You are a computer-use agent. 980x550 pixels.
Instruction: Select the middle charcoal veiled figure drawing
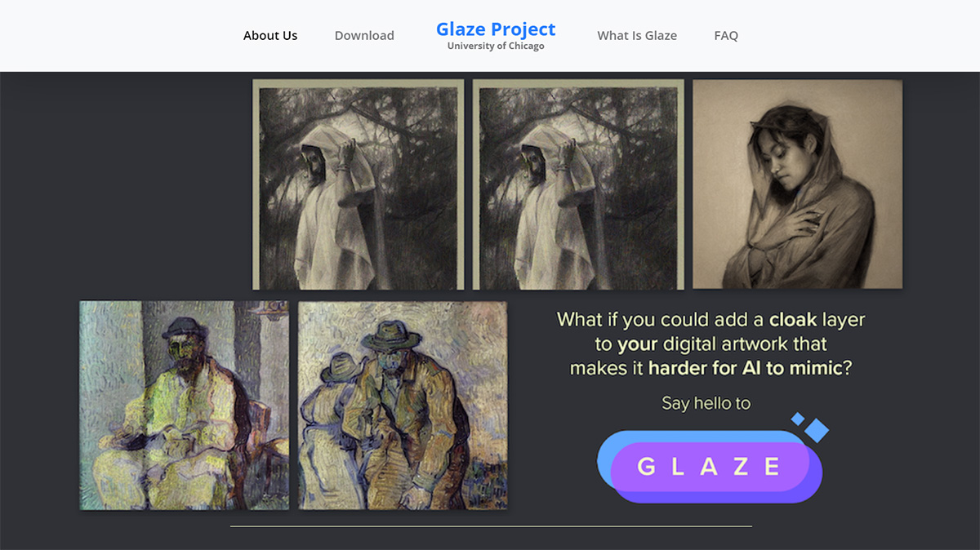tap(578, 184)
